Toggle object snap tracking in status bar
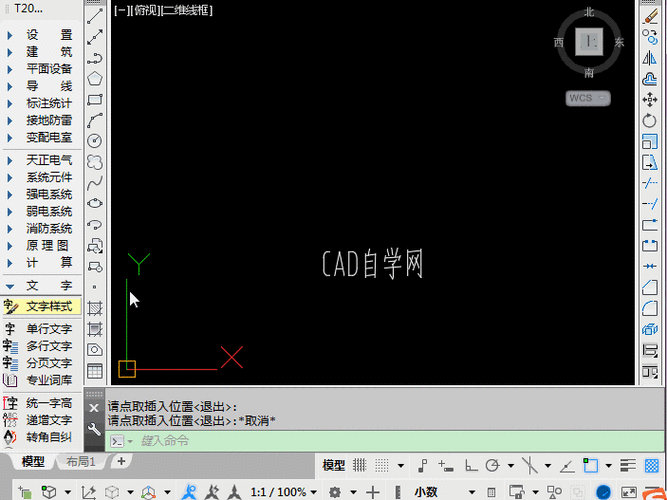 coord(568,466)
